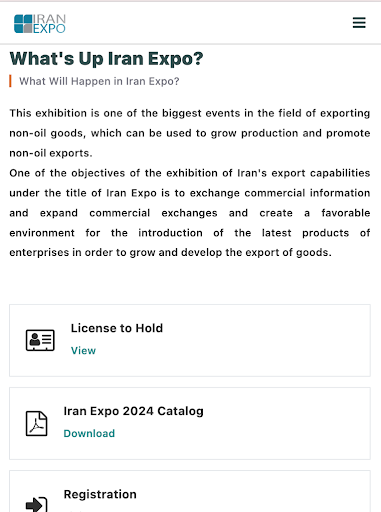Click the What Will Happen in Iran Expo? subtitle
Screen dimensions: 381x512
point(99,81)
